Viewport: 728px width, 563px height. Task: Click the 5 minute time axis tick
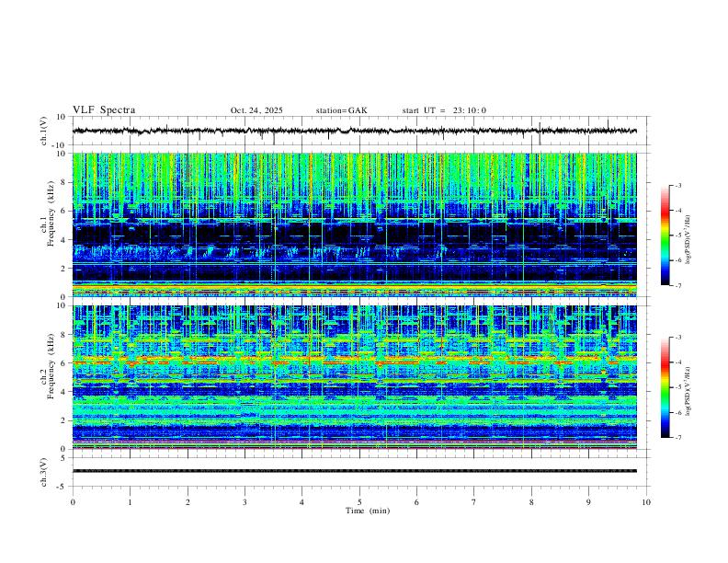pos(359,502)
